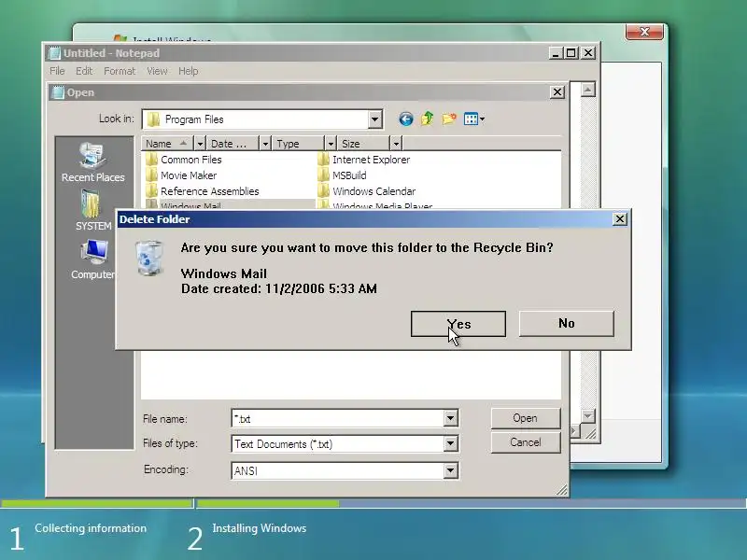Open Notepad Format menu

click(x=120, y=71)
